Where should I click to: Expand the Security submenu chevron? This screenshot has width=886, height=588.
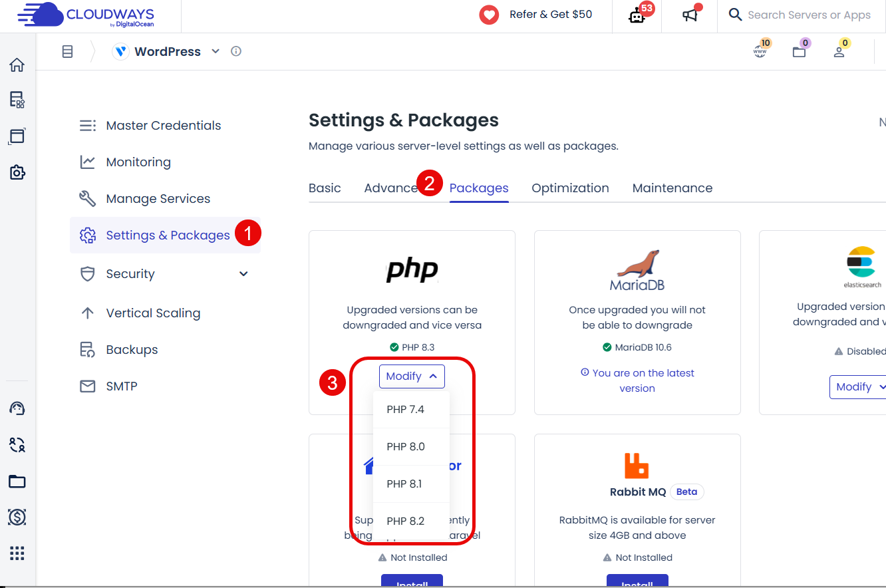click(x=243, y=273)
